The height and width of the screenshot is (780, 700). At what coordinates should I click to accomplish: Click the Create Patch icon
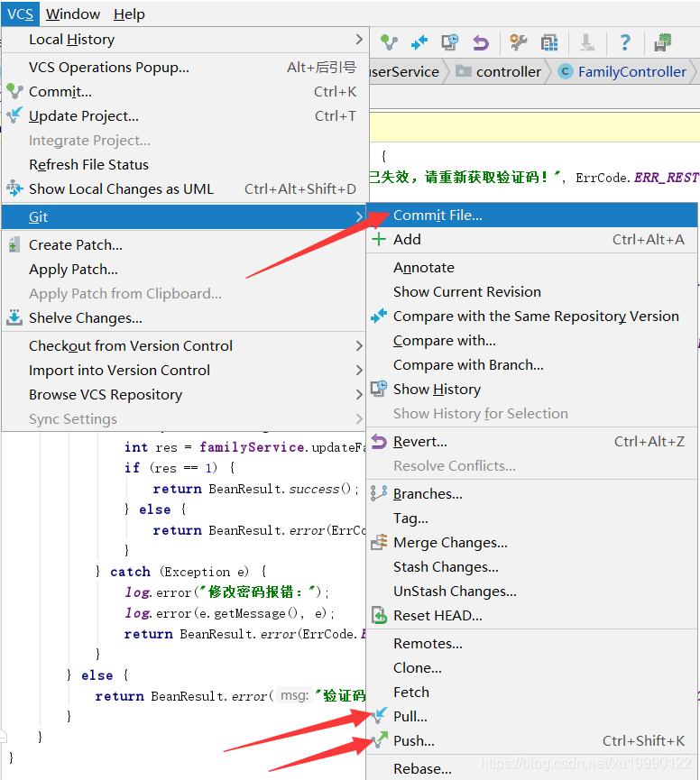tap(15, 244)
